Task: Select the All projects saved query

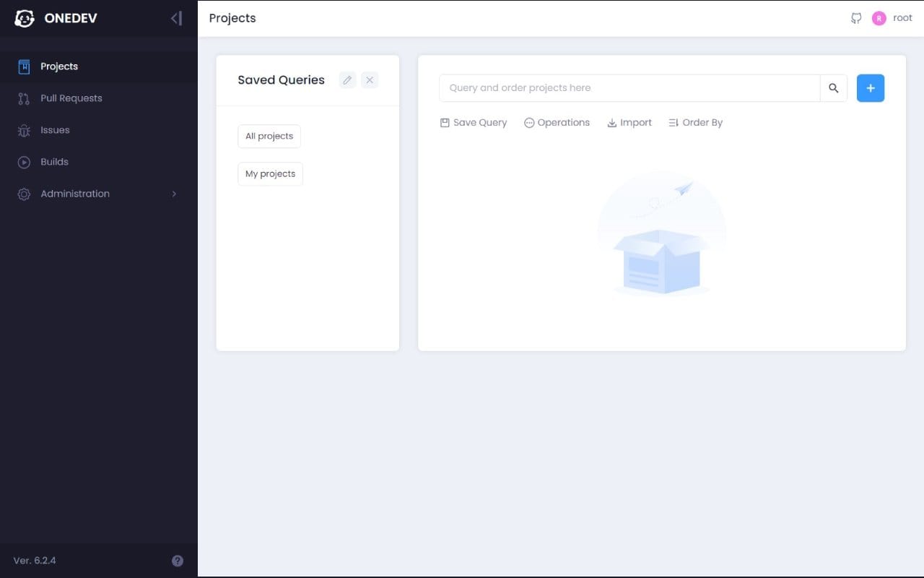Action: [x=269, y=136]
